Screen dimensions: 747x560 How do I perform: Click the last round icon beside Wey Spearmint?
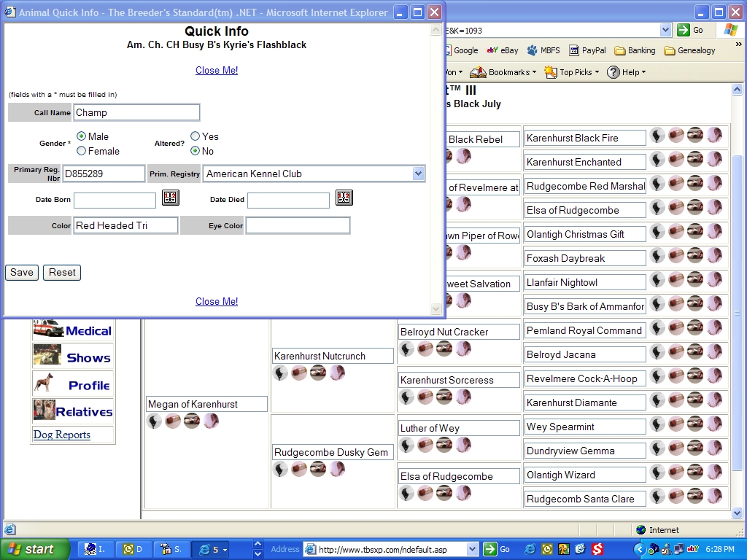714,425
